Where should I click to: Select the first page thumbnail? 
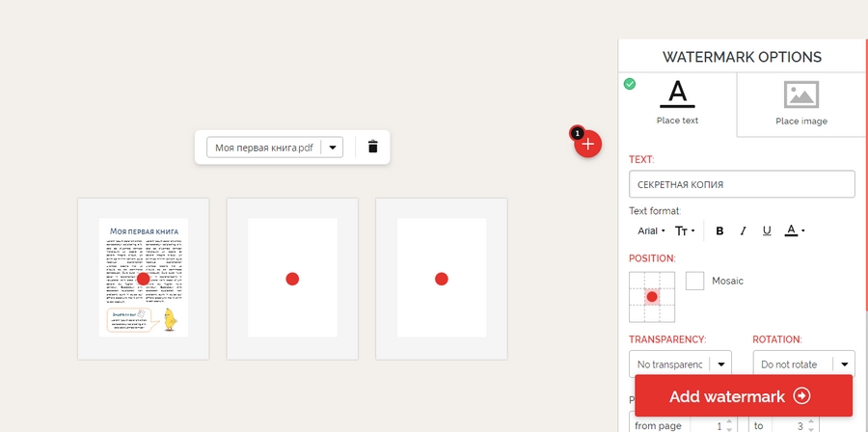pos(143,278)
